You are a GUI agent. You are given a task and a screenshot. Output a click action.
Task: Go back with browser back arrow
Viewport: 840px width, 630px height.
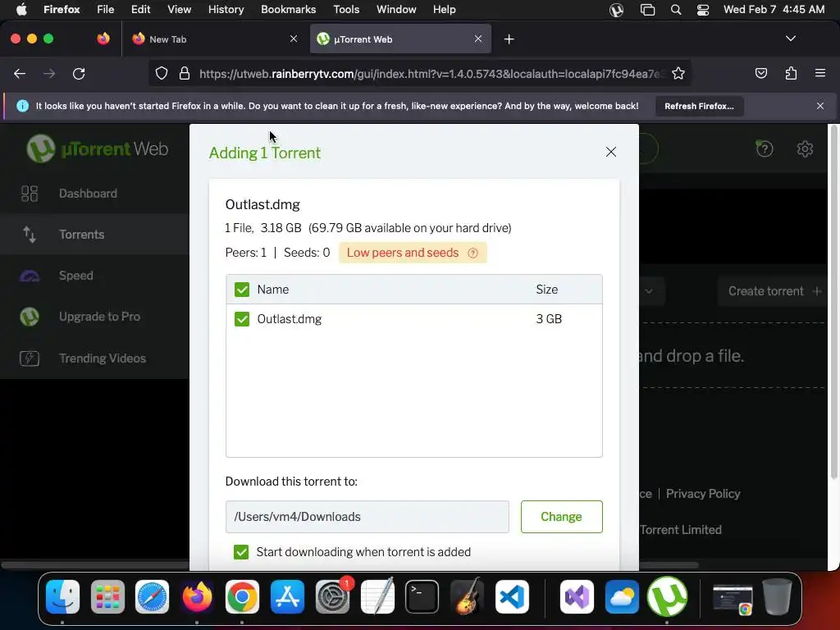[x=20, y=73]
